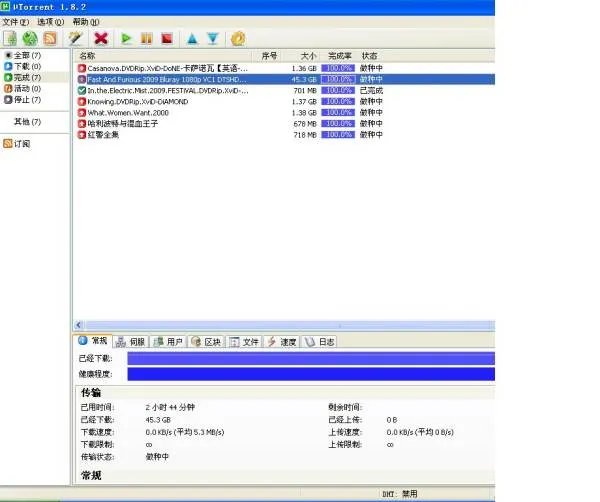This screenshot has height=502, width=600.
Task: Select the 其他 (7) label
Action: pos(27,122)
